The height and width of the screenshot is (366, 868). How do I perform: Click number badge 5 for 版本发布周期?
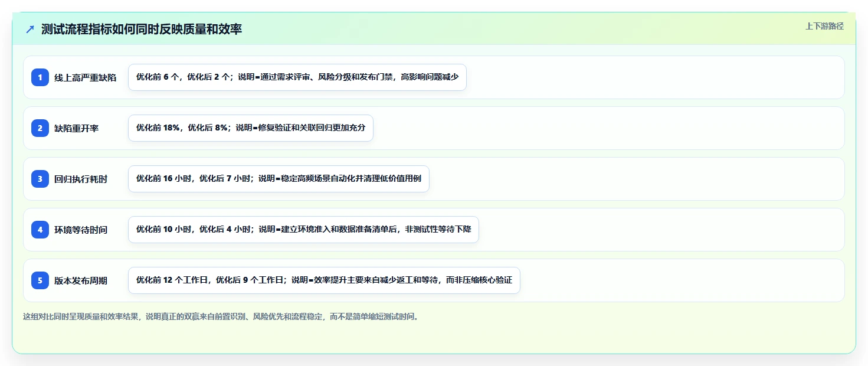[40, 280]
